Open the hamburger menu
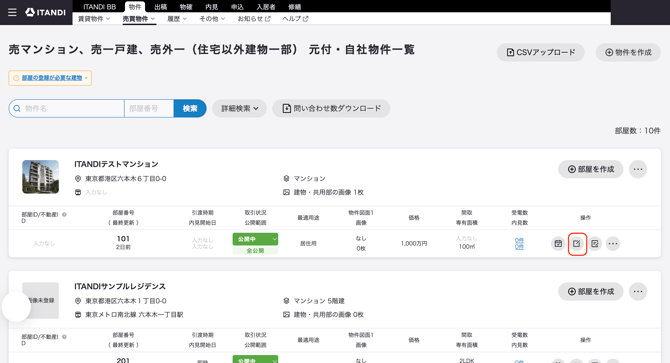Screen dimensions: 670x363 point(12,12)
